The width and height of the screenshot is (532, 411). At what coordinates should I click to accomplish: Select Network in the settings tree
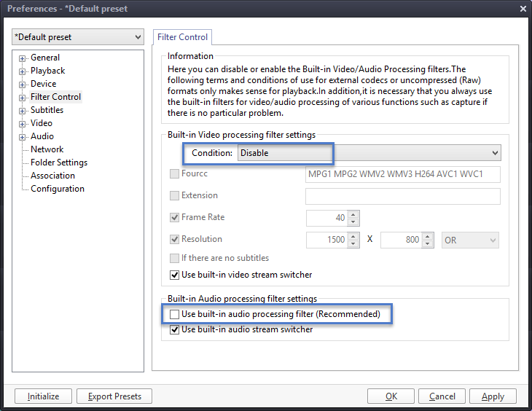[x=47, y=149]
